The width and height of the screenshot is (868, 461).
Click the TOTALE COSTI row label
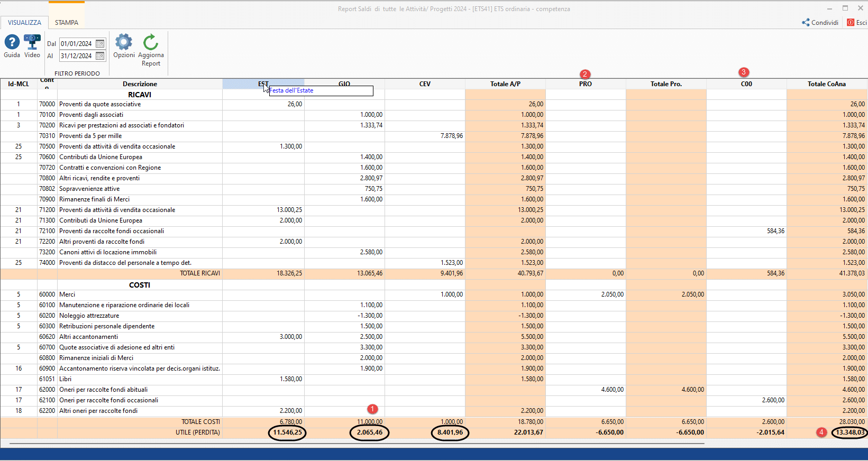coord(200,422)
